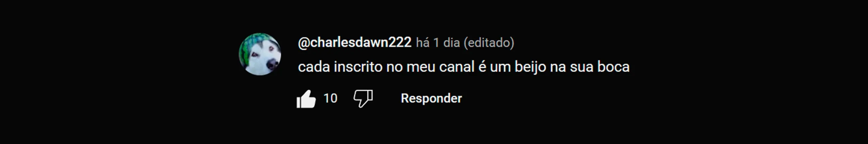Reply to charlesdawn222 via Responder
This screenshot has width=868, height=144.
click(431, 98)
